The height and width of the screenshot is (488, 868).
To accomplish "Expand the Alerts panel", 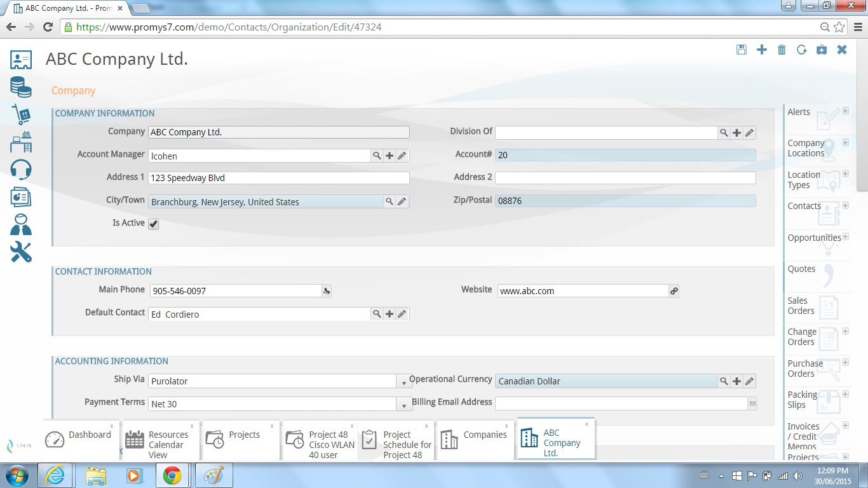I will tap(846, 111).
